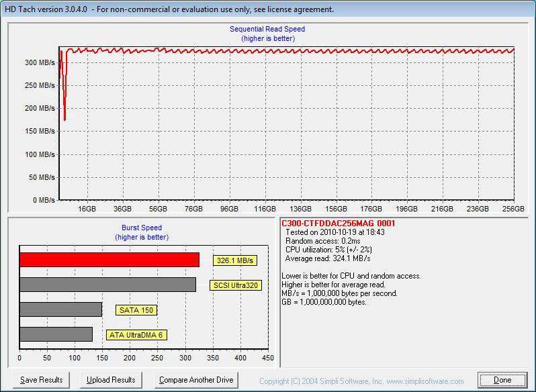The width and height of the screenshot is (536, 392).
Task: Click the 'GB = 1,000,000,000 bytes.' note
Action: (324, 302)
